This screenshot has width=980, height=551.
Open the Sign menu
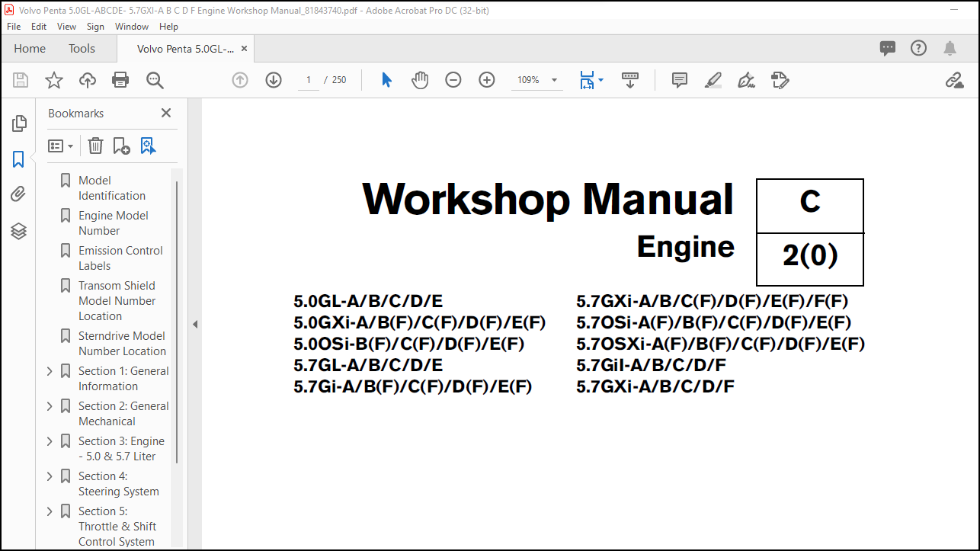point(96,26)
